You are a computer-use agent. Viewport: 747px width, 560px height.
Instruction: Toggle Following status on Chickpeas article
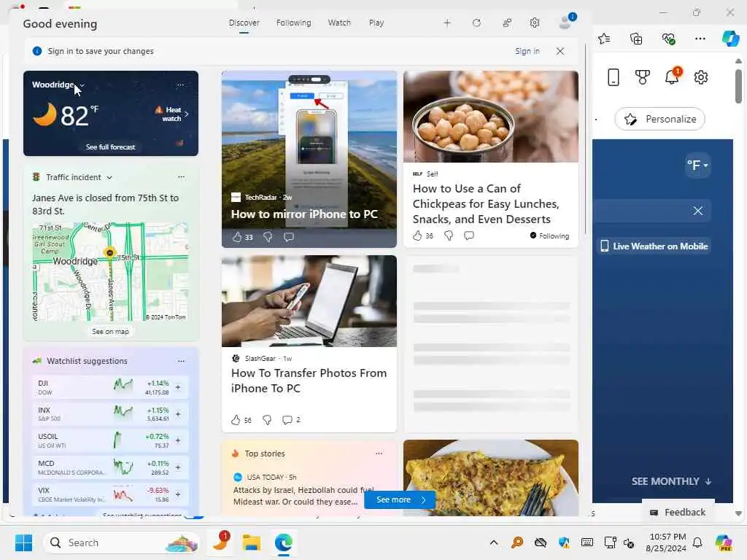[549, 236]
